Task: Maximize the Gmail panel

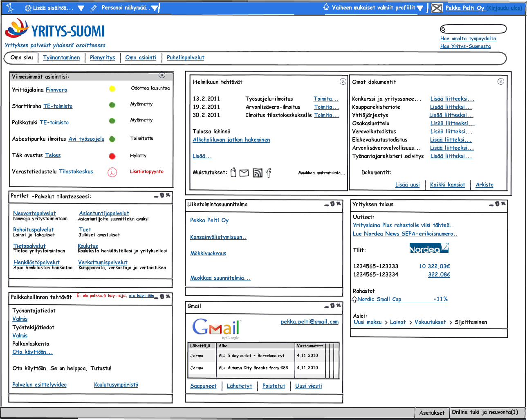Action: (333, 306)
